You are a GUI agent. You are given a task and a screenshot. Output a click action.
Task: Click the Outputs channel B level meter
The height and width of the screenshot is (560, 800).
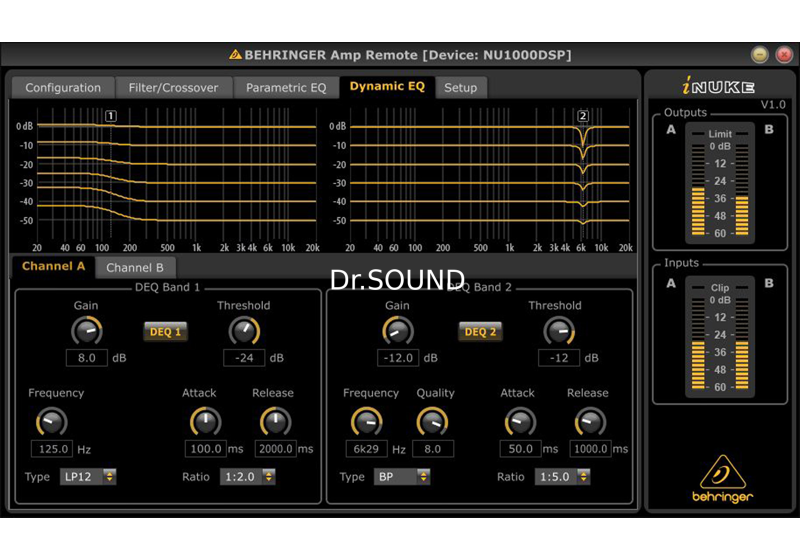click(742, 190)
